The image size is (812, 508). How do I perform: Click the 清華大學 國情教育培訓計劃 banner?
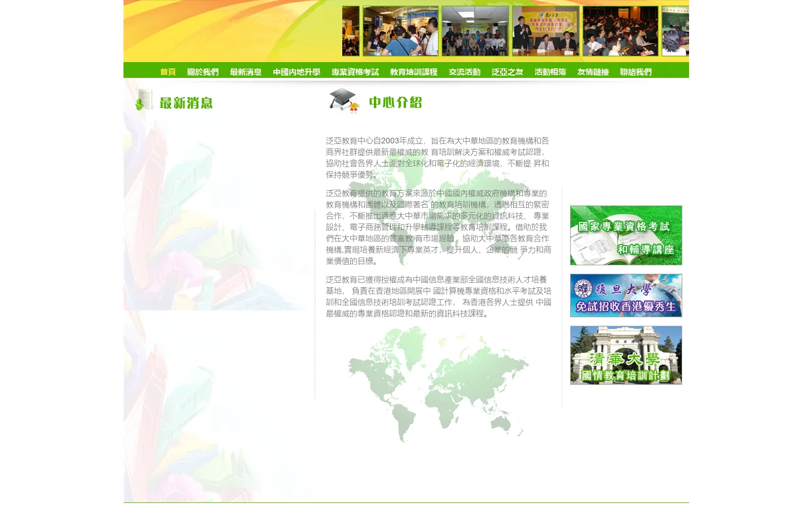pyautogui.click(x=626, y=355)
